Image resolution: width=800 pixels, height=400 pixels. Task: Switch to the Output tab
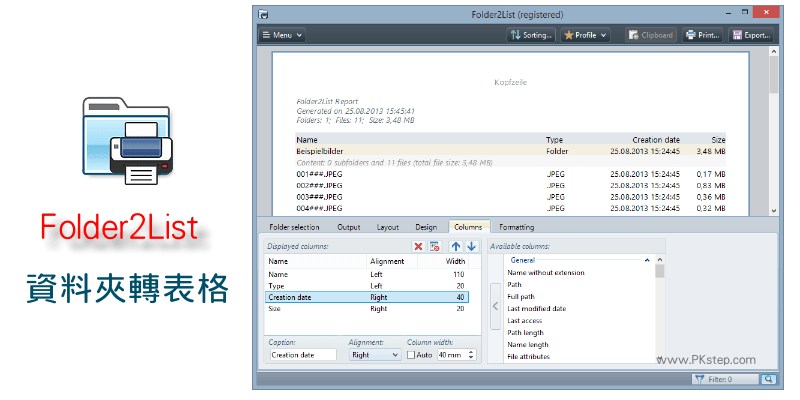coord(349,227)
